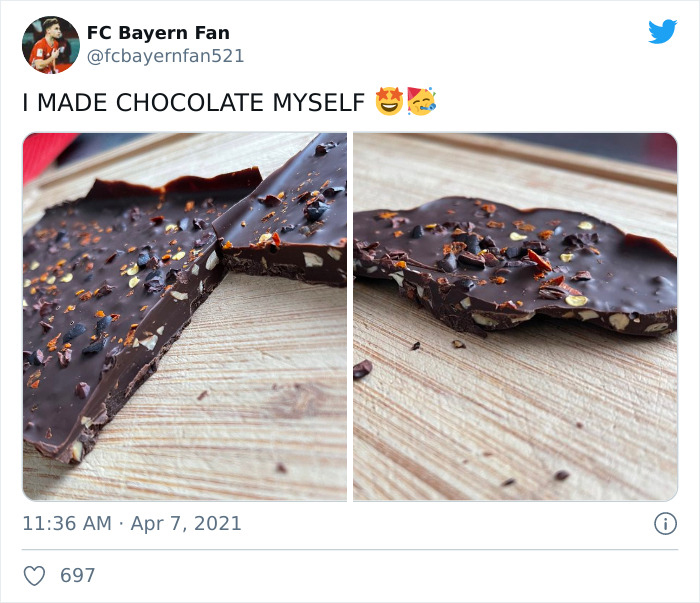Open the left chocolate bar photo
This screenshot has width=700, height=603.
point(185,316)
